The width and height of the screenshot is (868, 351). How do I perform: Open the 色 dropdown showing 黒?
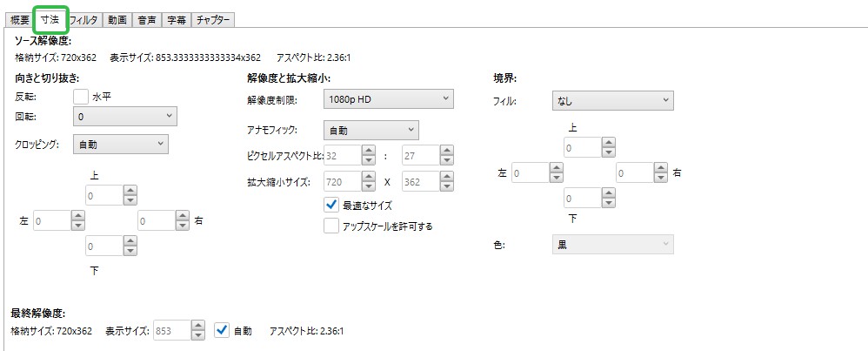[613, 245]
